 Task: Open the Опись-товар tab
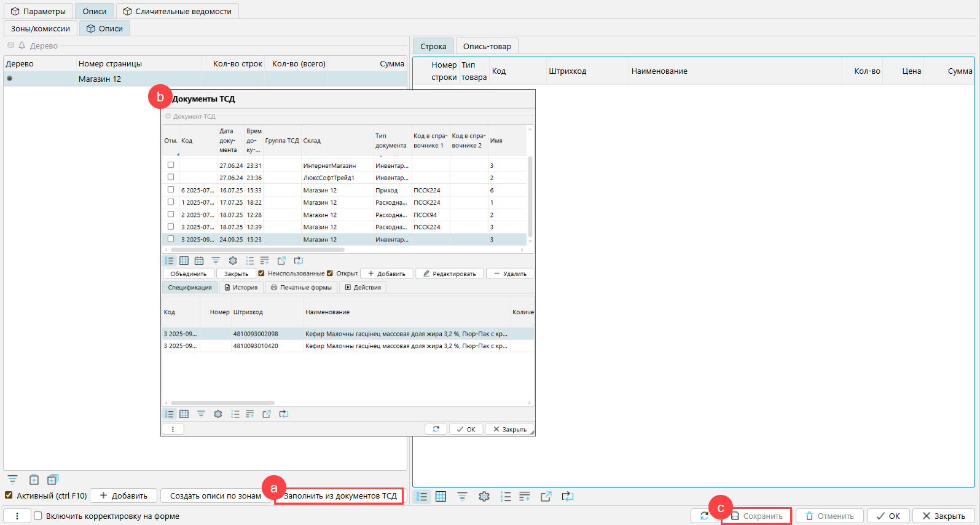(x=487, y=46)
